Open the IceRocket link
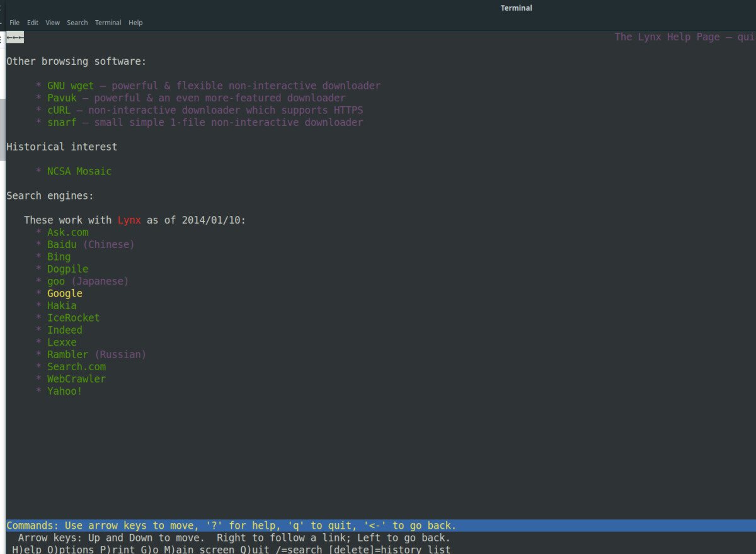756x554 pixels. coord(73,318)
